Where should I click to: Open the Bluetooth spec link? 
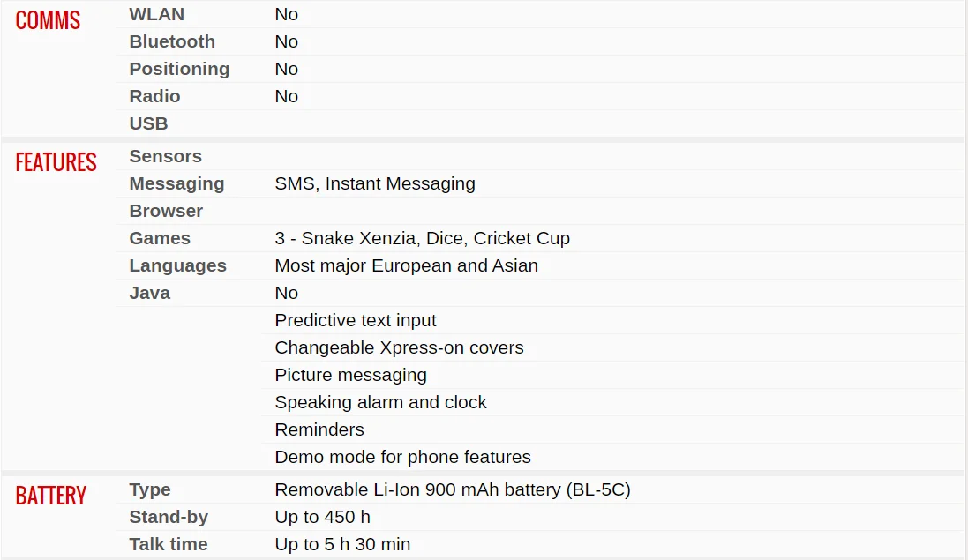172,41
